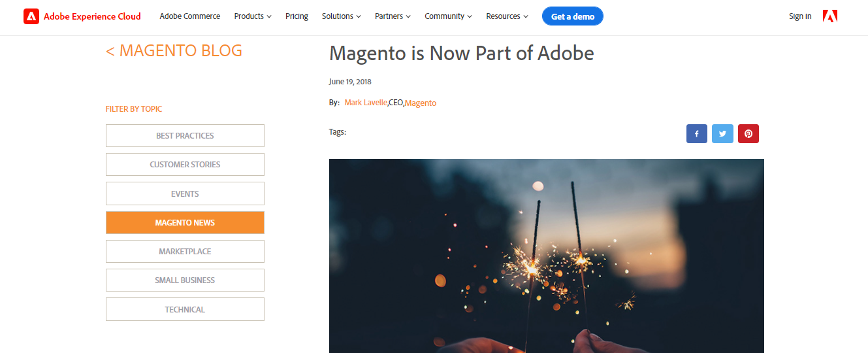Filter by Customer Stories topic

click(x=185, y=165)
